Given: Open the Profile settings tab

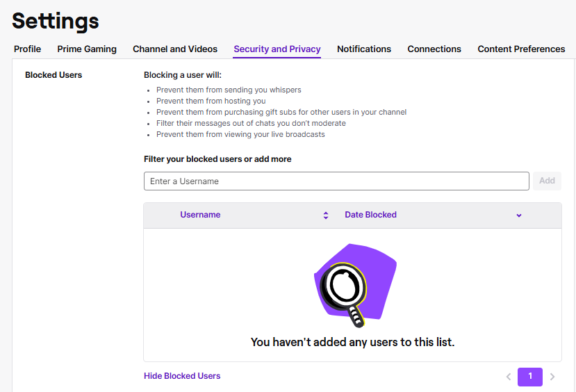Looking at the screenshot, I should coord(27,49).
